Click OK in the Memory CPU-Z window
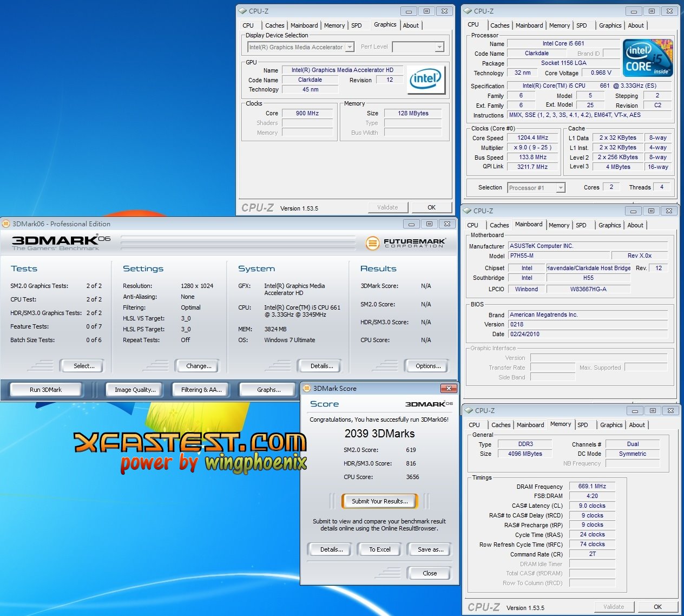Screen dimensions: 684x616 pyautogui.click(x=657, y=607)
